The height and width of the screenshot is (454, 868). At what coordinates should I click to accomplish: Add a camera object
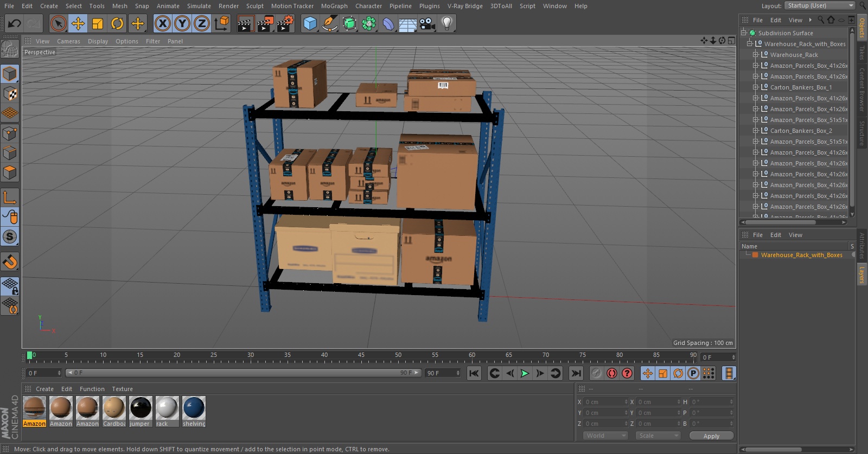[427, 23]
